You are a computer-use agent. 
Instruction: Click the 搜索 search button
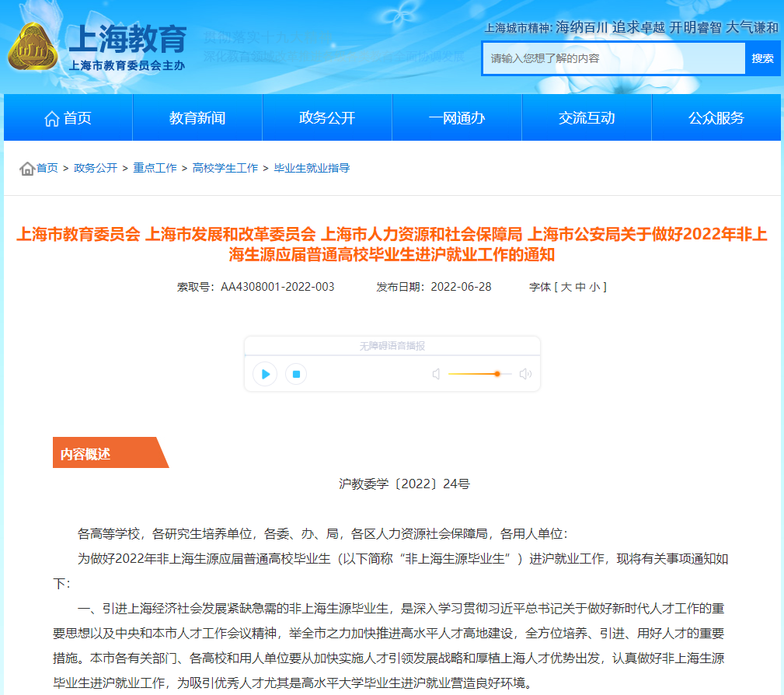tap(762, 58)
